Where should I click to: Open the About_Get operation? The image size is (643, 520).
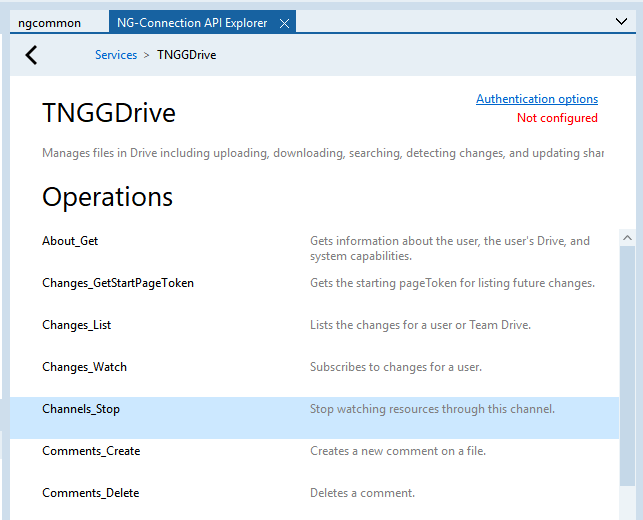coord(70,241)
